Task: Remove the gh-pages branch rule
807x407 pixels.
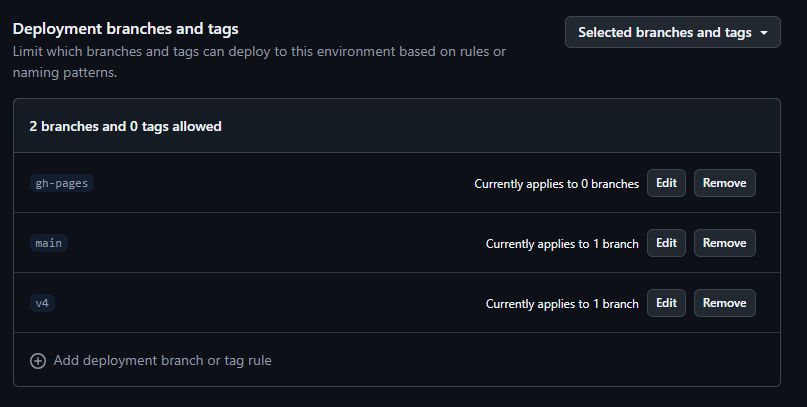Action: 725,183
